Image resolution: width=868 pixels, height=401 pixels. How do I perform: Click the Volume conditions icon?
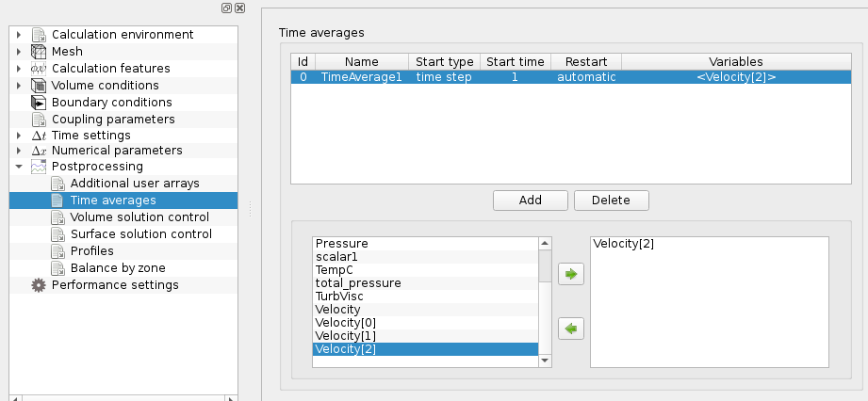[39, 86]
